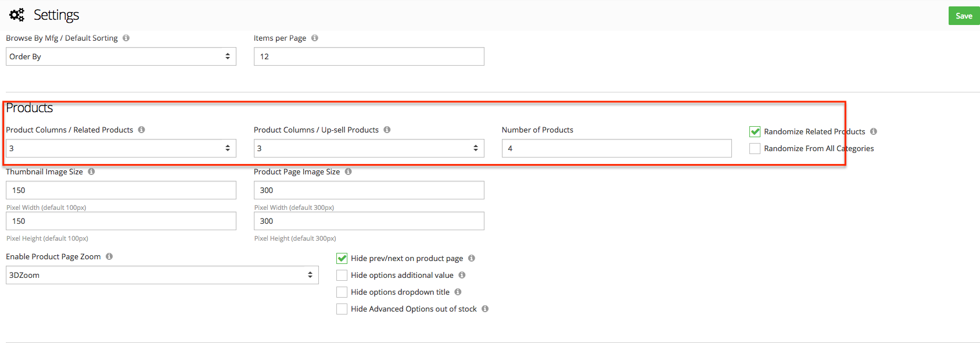
Task: Open info icon for Browse By Mfg sorting
Action: 126,38
